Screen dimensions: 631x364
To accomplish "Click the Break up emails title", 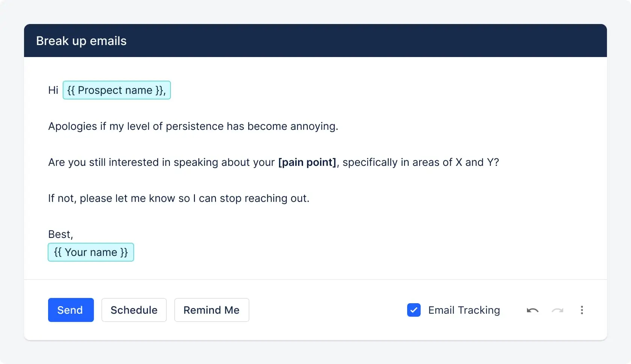I will [81, 41].
